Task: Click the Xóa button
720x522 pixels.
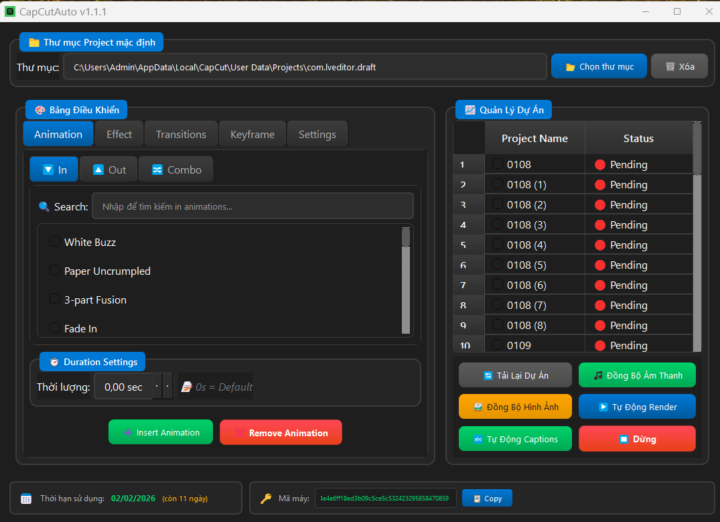Action: pyautogui.click(x=679, y=67)
